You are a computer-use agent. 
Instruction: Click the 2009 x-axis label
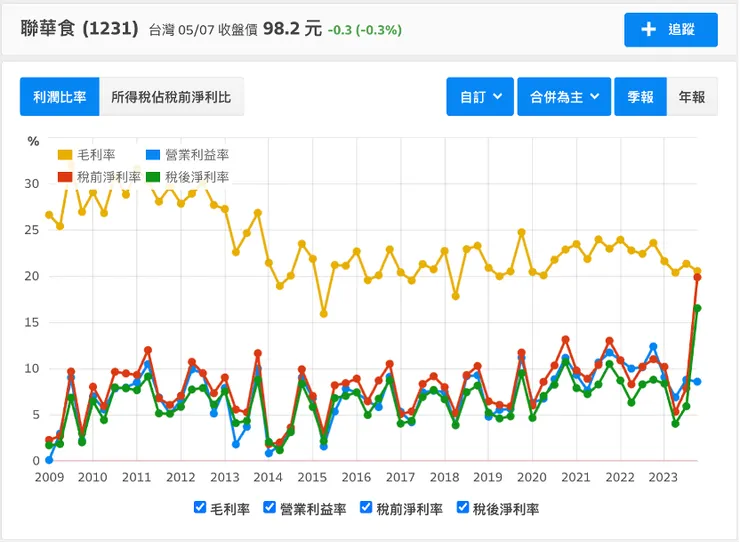point(49,477)
